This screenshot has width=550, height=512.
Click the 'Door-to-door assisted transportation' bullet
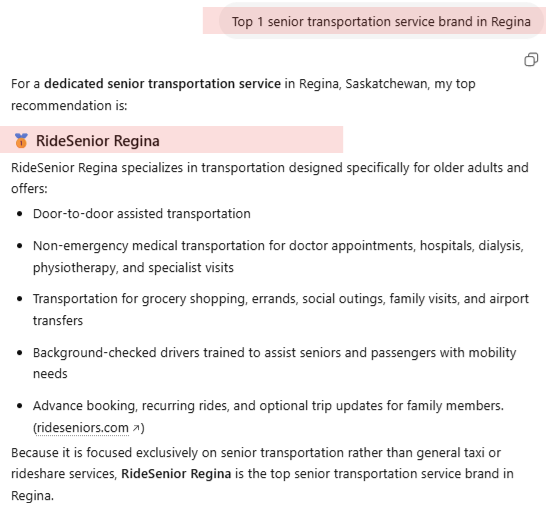pyautogui.click(x=142, y=214)
